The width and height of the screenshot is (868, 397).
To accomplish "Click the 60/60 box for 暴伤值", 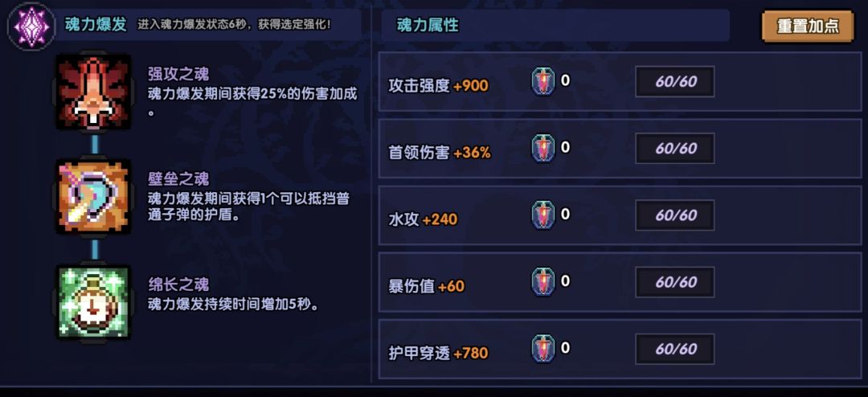I will pyautogui.click(x=675, y=282).
